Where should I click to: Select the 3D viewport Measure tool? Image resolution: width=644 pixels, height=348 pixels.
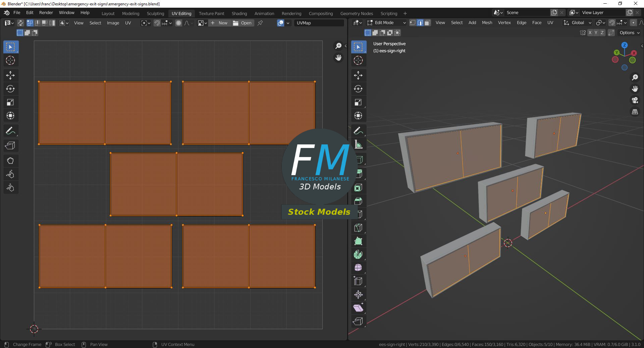coord(358,145)
